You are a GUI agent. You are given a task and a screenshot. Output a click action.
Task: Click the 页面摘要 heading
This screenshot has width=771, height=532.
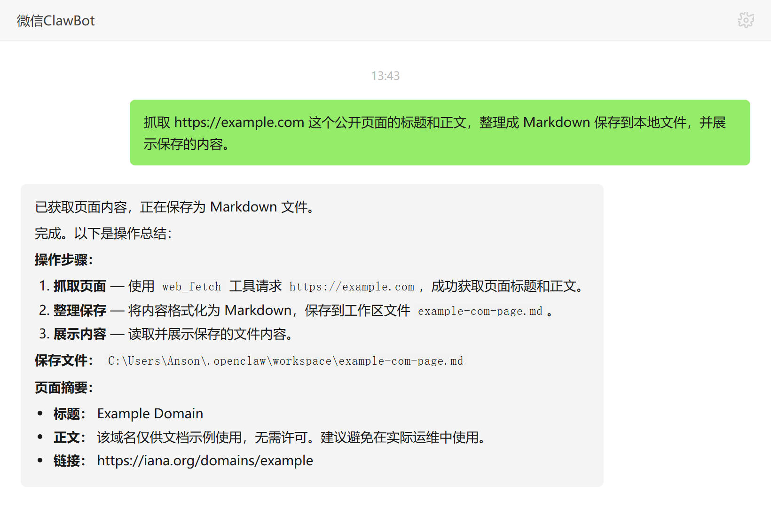[64, 388]
